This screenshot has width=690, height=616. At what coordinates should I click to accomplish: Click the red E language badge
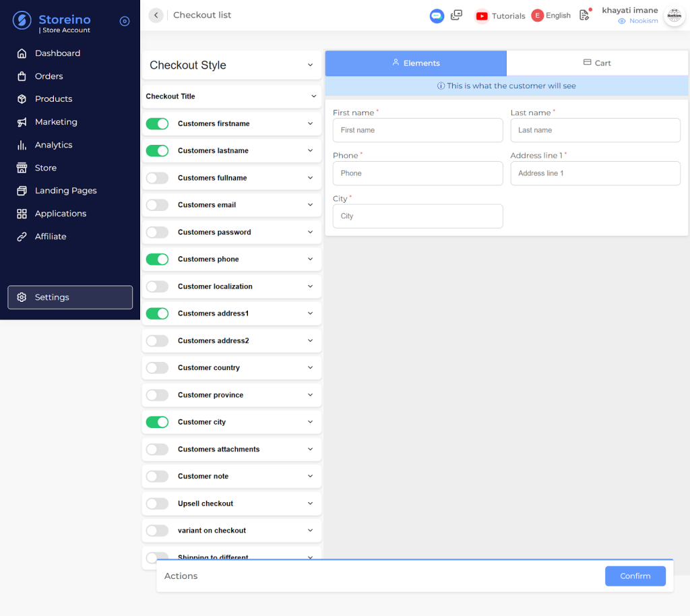(537, 16)
